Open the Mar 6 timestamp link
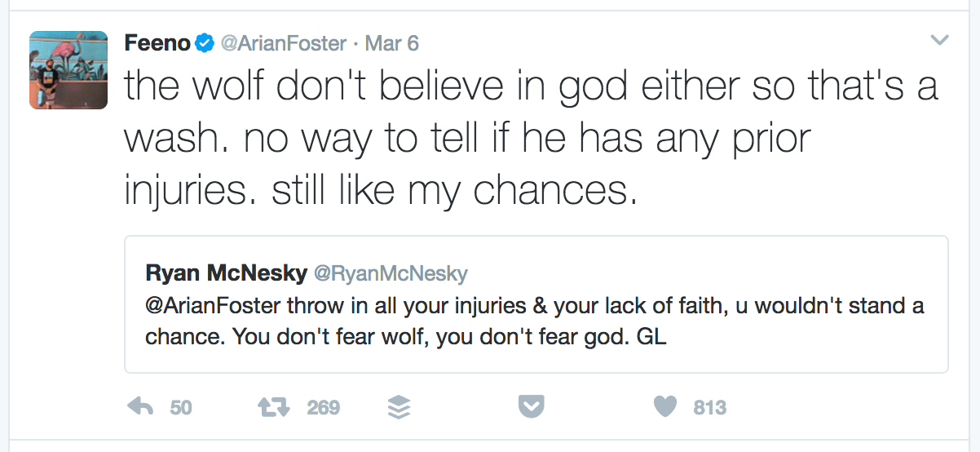 tap(391, 43)
